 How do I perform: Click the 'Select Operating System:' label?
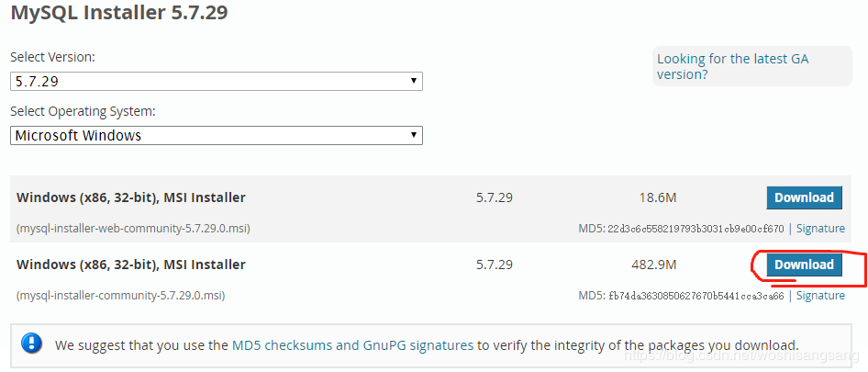tap(83, 111)
